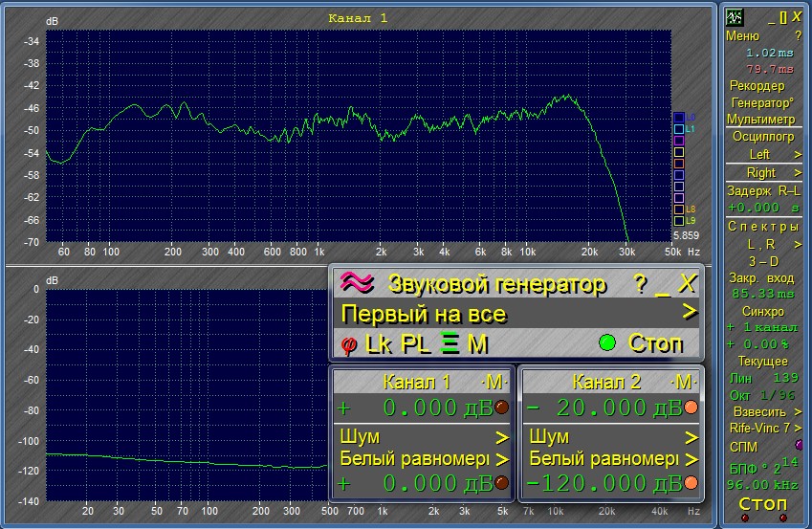Click the M icon beside green bars
The image size is (812, 529).
click(477, 343)
